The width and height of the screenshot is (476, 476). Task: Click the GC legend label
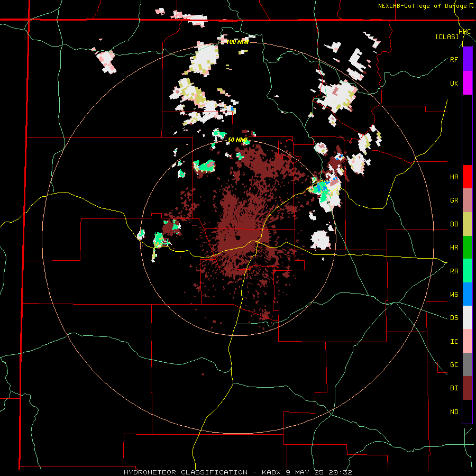pos(454,365)
